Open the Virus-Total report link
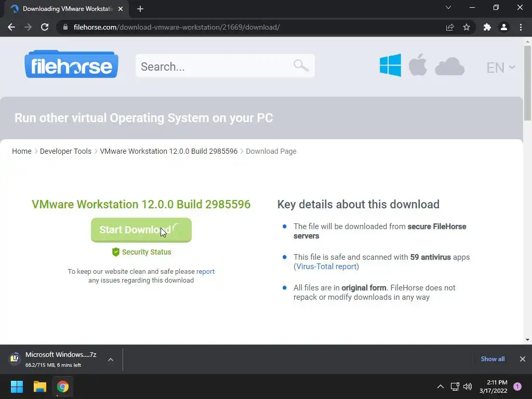532x399 pixels. (326, 267)
